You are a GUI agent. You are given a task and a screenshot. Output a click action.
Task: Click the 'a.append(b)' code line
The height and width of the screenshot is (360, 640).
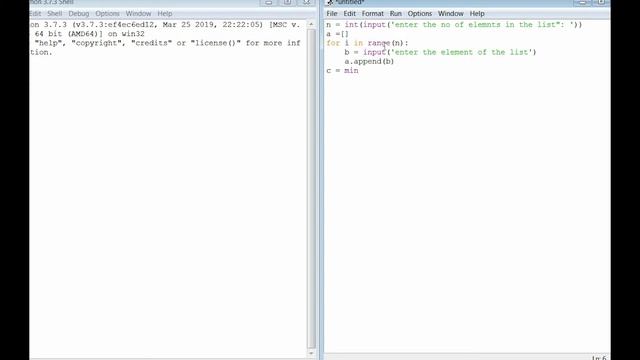[369, 62]
